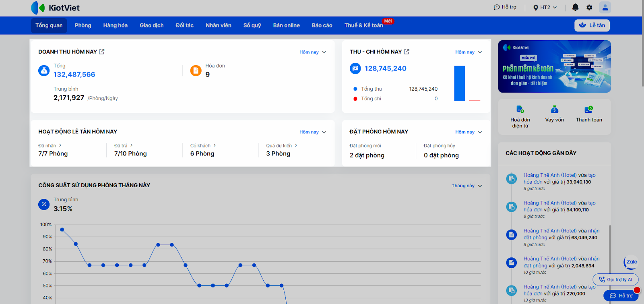Open the Thuế & Kế toán menu
This screenshot has width=644, height=304.
click(x=363, y=25)
